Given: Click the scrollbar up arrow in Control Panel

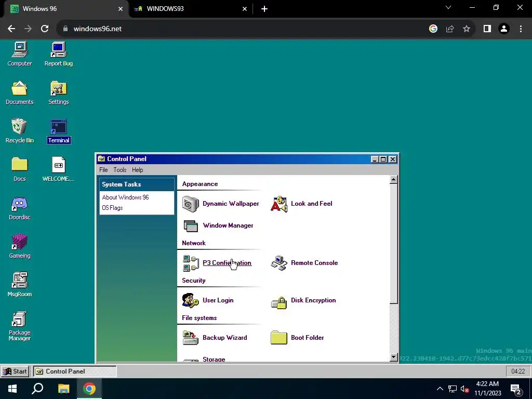Looking at the screenshot, I should 394,179.
